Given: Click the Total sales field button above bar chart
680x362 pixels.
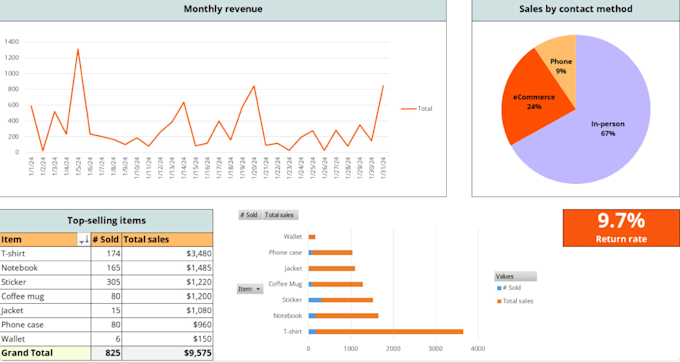Looking at the screenshot, I should pyautogui.click(x=280, y=215).
